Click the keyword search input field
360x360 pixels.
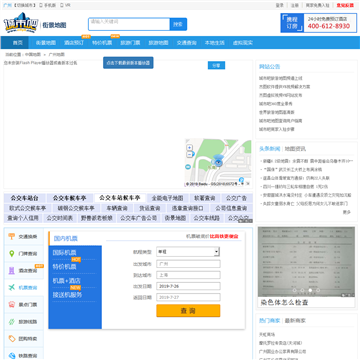click(129, 24)
